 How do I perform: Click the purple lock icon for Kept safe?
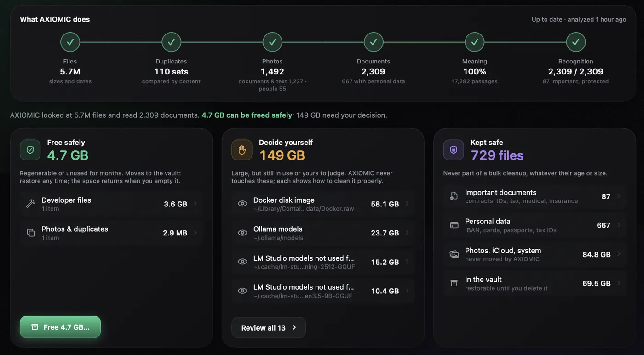click(x=454, y=150)
